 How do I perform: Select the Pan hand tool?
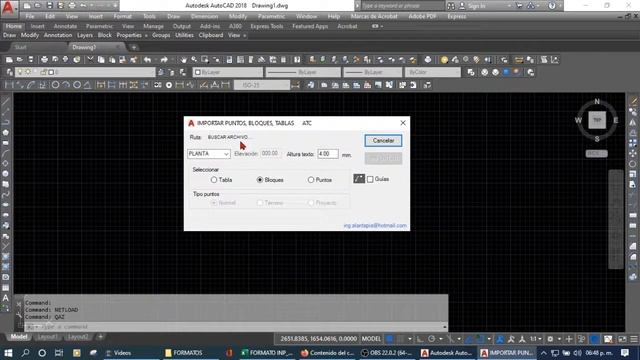(183, 60)
